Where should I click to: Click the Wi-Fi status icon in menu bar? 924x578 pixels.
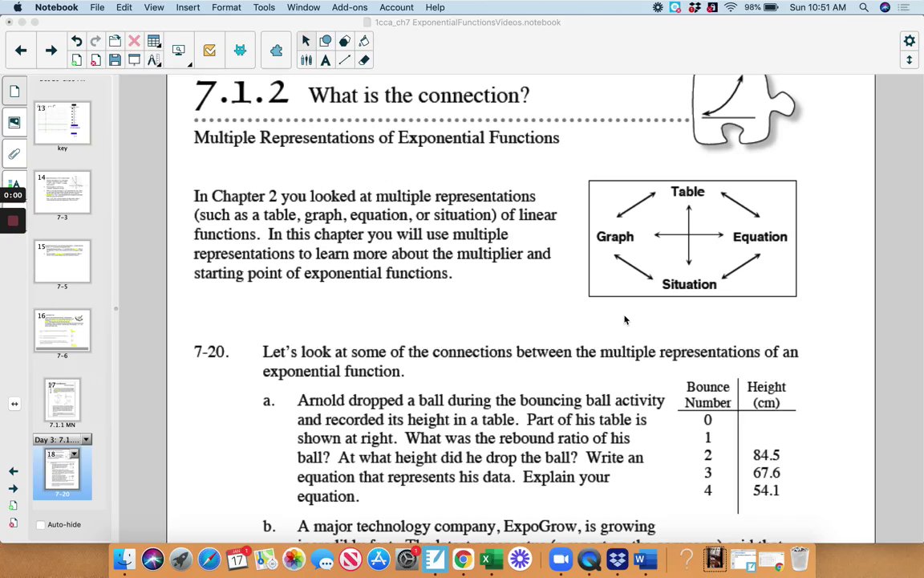pyautogui.click(x=731, y=7)
